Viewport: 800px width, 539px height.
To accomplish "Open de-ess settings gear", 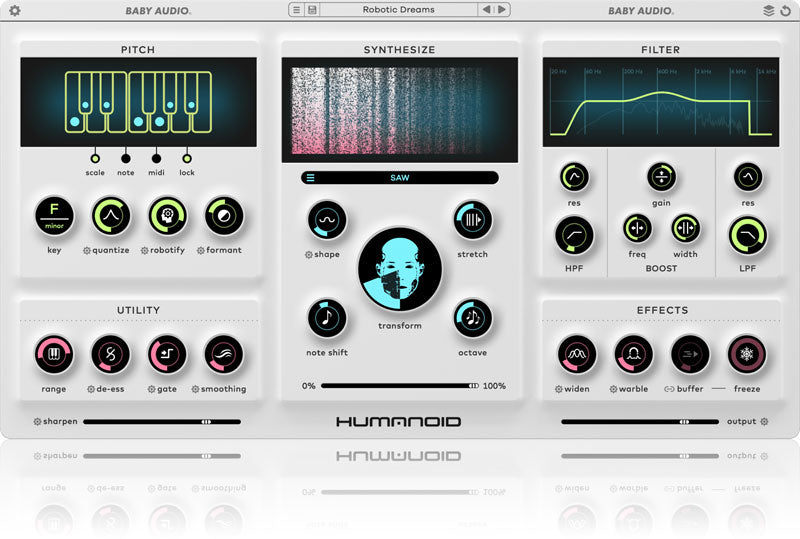I will point(91,389).
